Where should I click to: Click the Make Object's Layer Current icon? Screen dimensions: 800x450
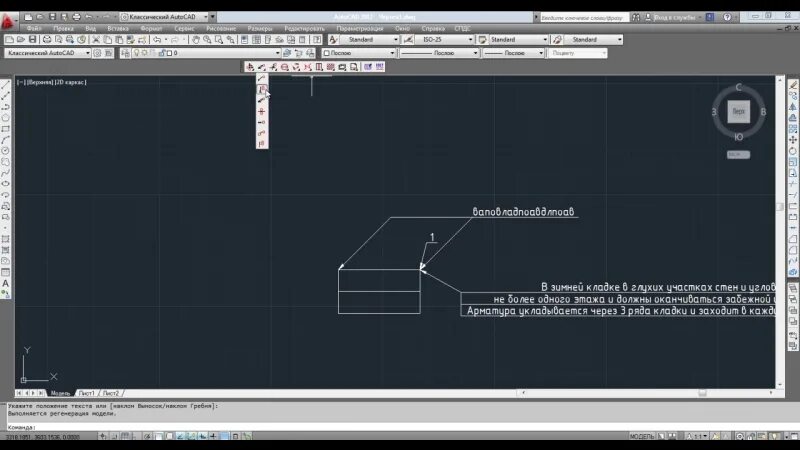tap(287, 53)
